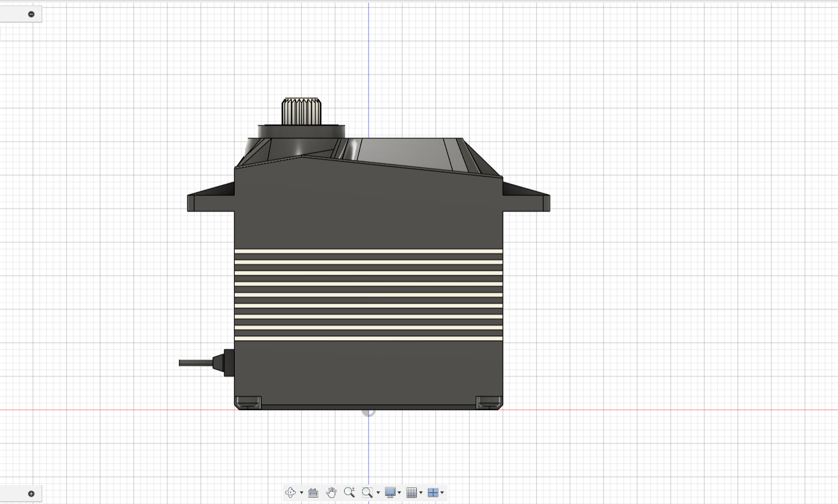Open Display Settings monitor icon
The height and width of the screenshot is (504, 838).
(390, 492)
